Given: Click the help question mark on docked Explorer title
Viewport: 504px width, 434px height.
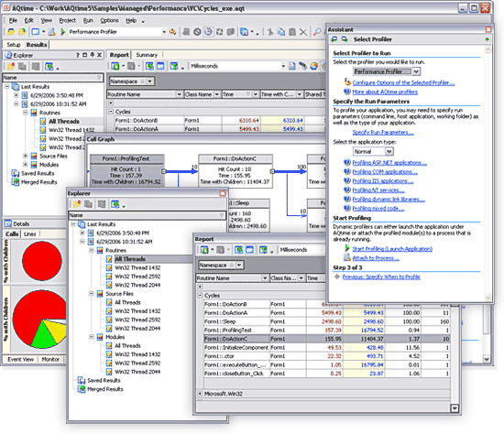Looking at the screenshot, I should pyautogui.click(x=78, y=55).
